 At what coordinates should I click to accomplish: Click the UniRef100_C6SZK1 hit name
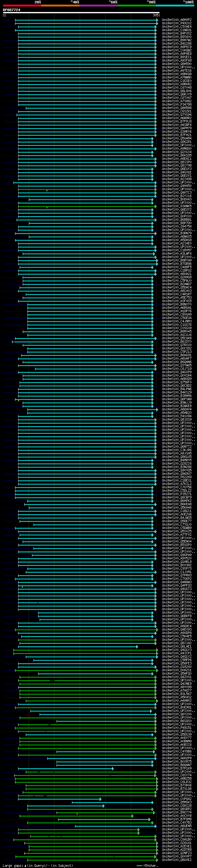(x=177, y=111)
